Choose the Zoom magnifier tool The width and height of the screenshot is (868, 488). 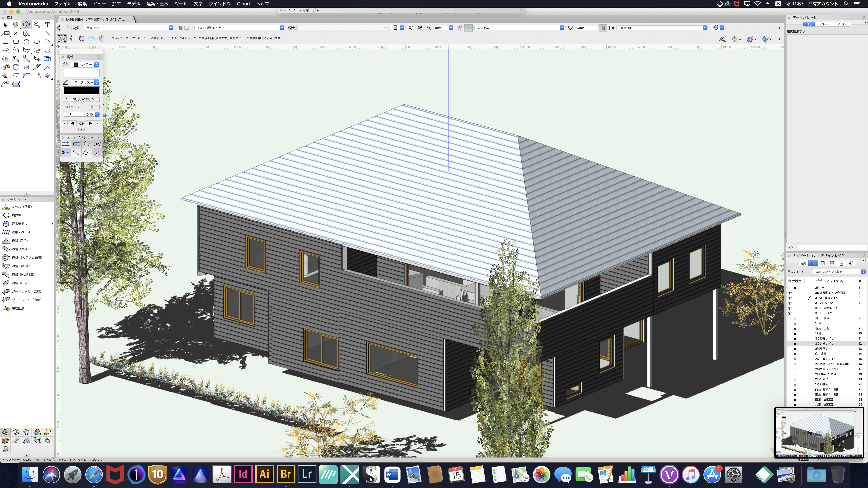(x=37, y=25)
